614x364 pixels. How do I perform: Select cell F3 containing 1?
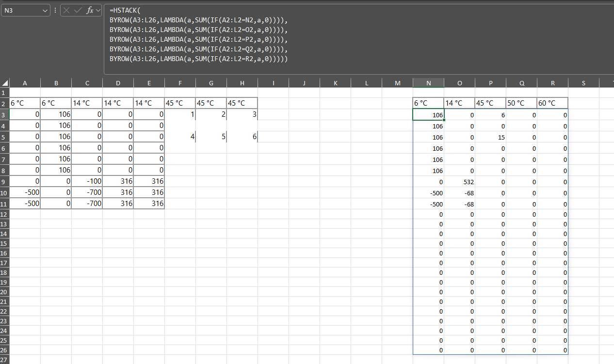180,114
